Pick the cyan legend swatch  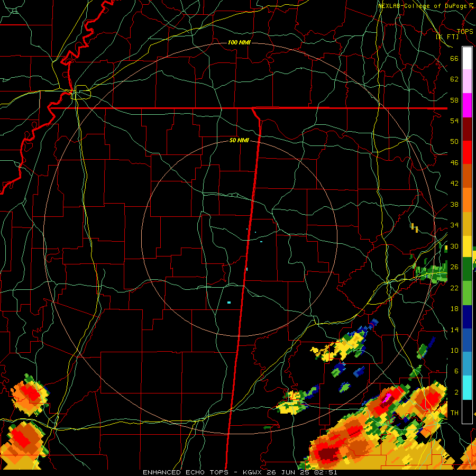pyautogui.click(x=467, y=388)
